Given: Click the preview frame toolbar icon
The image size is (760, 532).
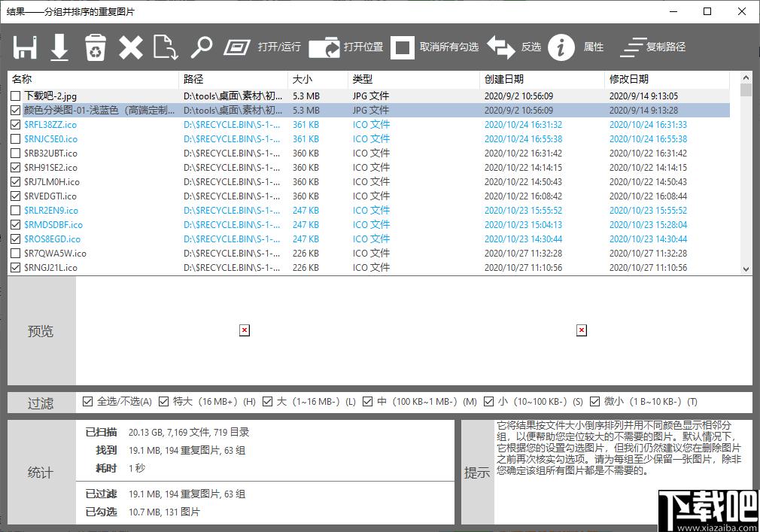Looking at the screenshot, I should (x=237, y=47).
